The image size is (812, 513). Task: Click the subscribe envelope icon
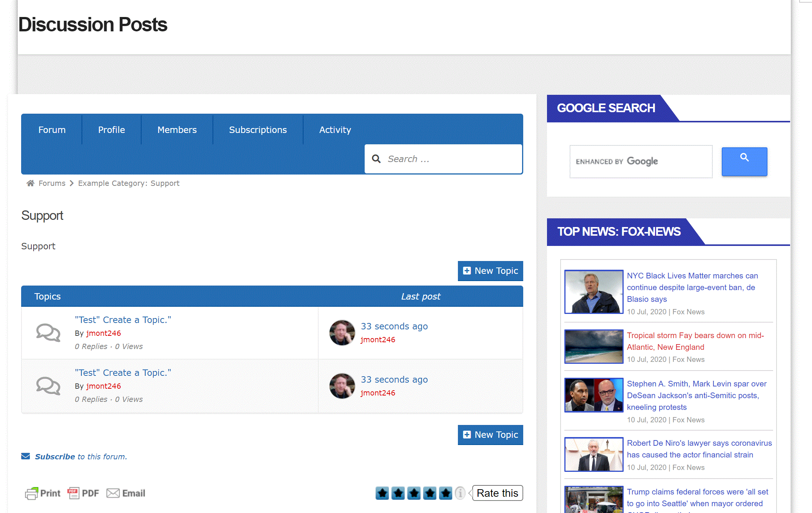pyautogui.click(x=26, y=456)
